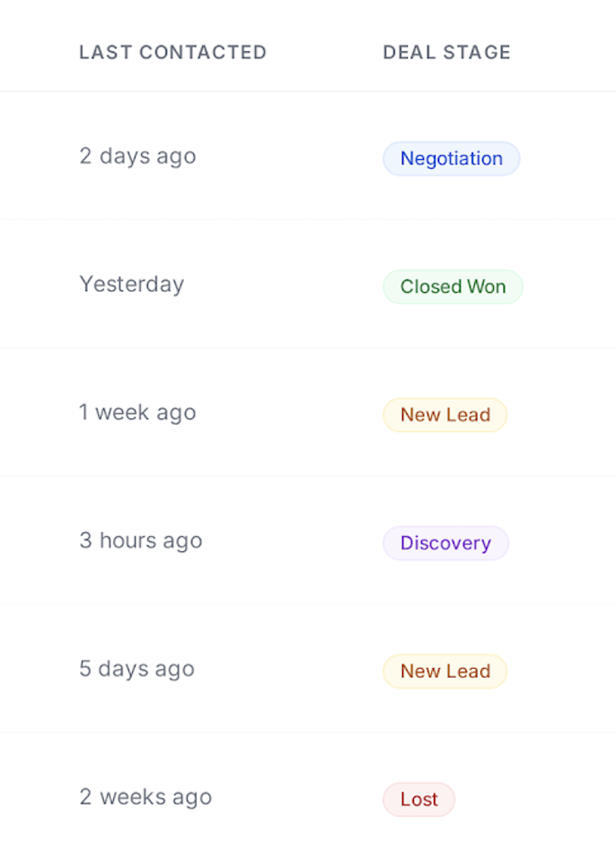
Task: Click the Negotiation deal stage badge
Action: coord(451,159)
